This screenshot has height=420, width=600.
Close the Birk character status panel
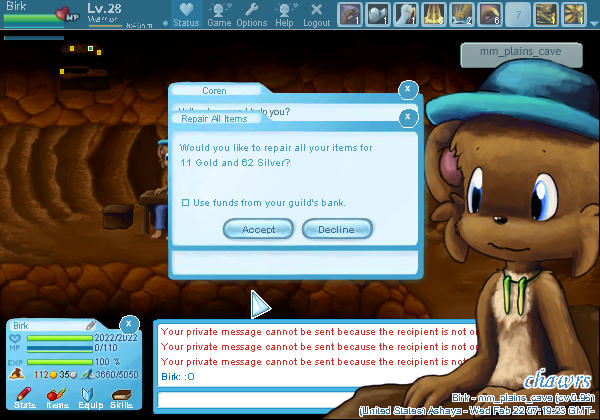click(129, 324)
